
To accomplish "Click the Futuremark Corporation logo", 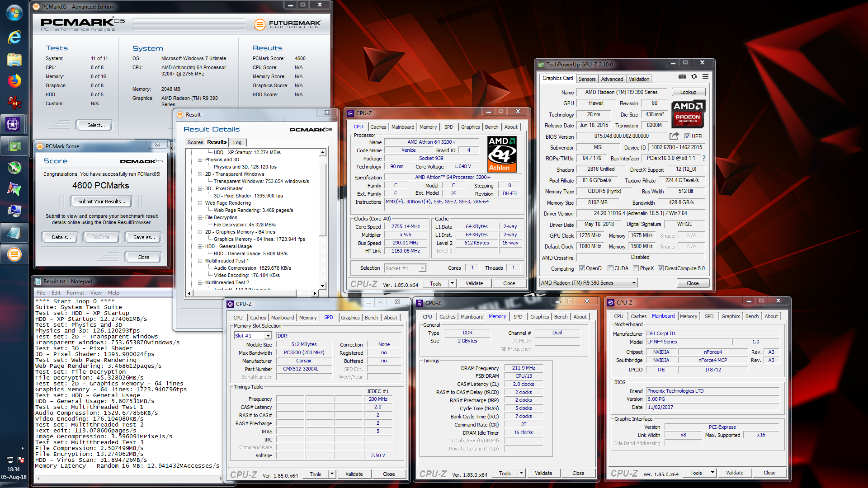I will pyautogui.click(x=288, y=24).
